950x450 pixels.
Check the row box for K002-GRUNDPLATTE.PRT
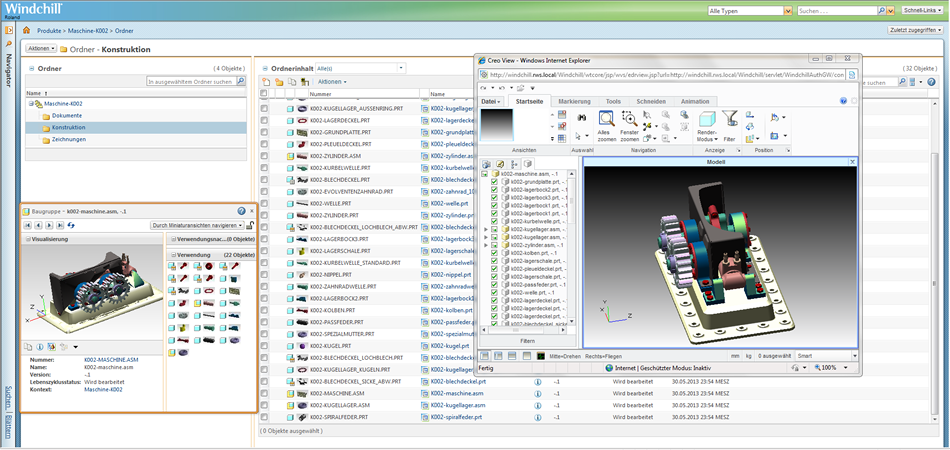click(264, 131)
